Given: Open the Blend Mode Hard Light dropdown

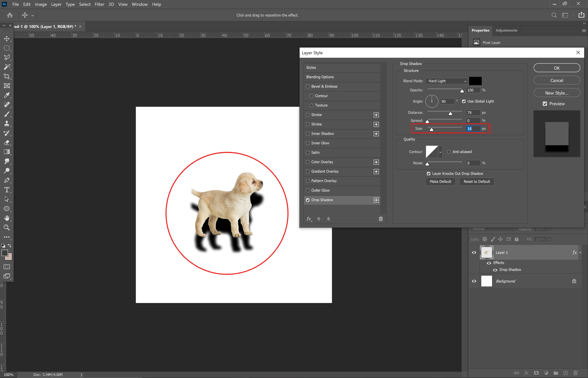Looking at the screenshot, I should click(446, 81).
